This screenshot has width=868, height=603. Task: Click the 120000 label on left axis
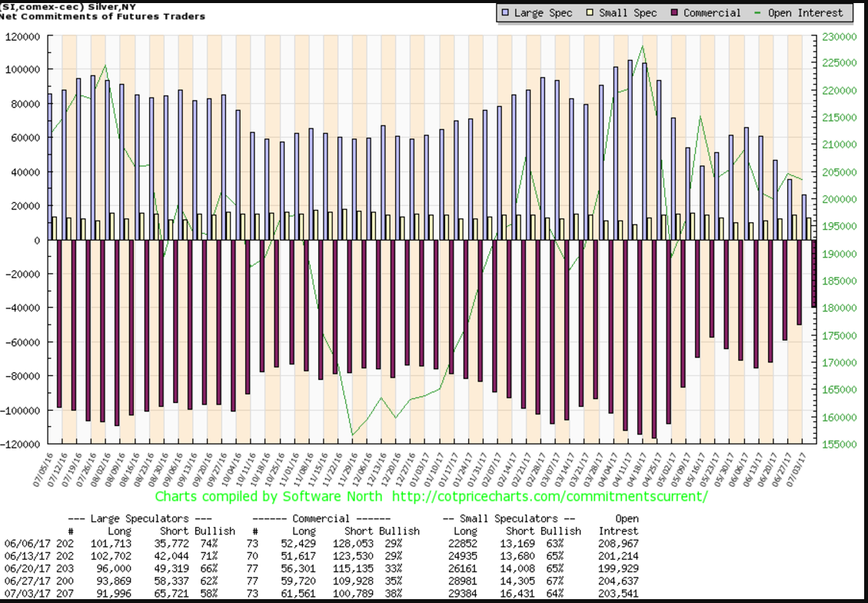pyautogui.click(x=22, y=36)
